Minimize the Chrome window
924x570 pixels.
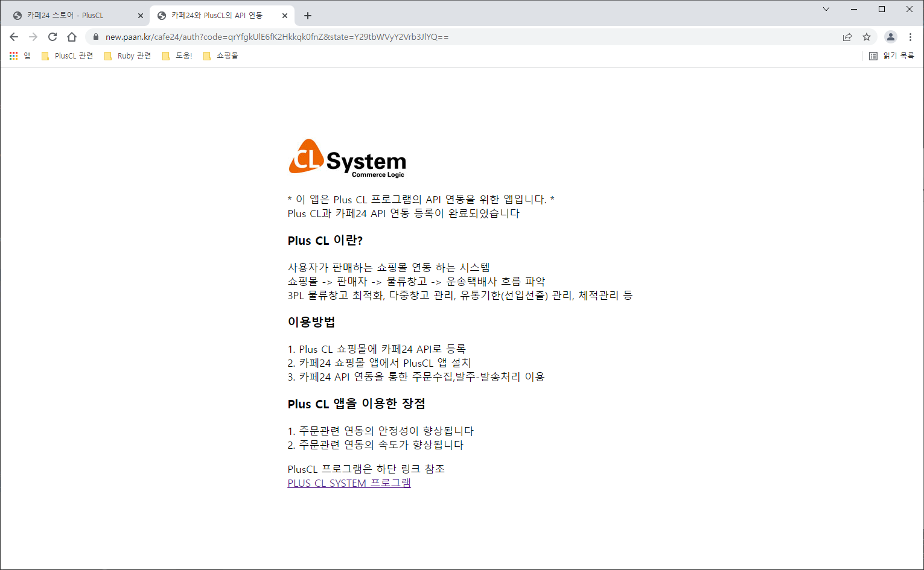click(x=854, y=9)
